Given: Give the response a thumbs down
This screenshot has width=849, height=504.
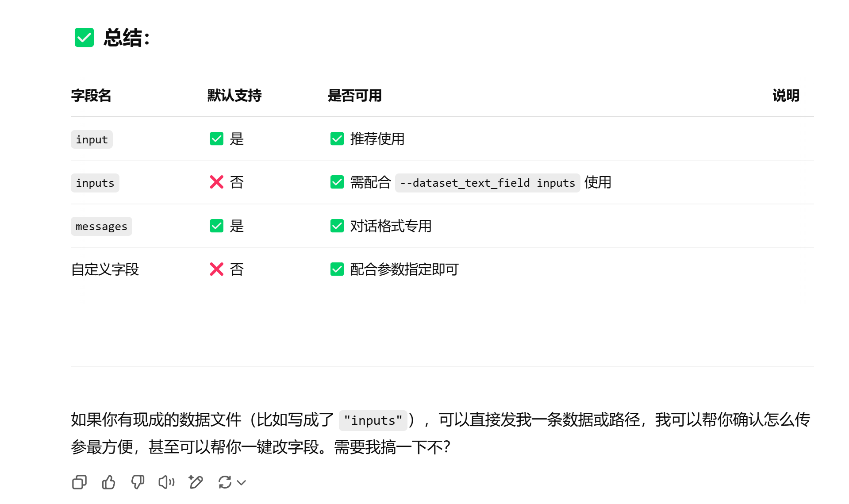Looking at the screenshot, I should (138, 482).
